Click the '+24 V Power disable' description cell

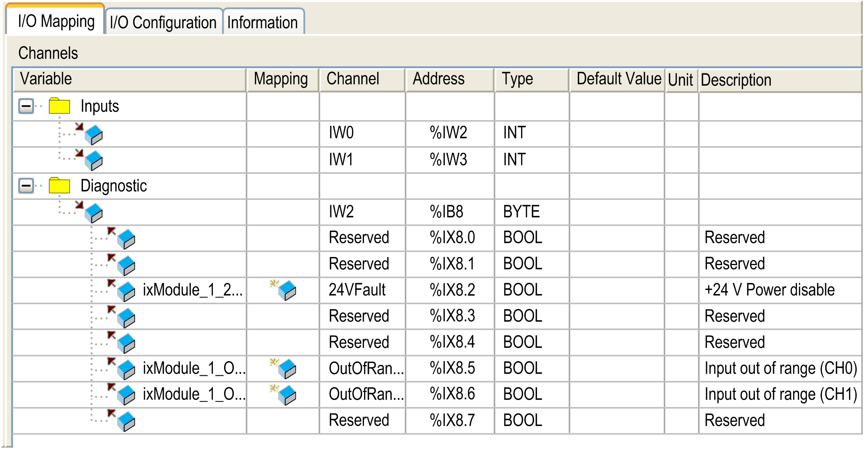click(769, 290)
